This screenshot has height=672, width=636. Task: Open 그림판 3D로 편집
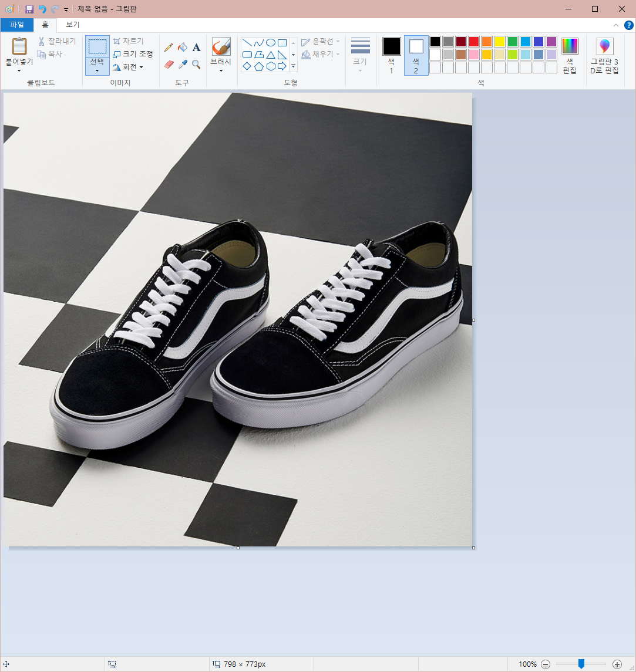pos(604,56)
